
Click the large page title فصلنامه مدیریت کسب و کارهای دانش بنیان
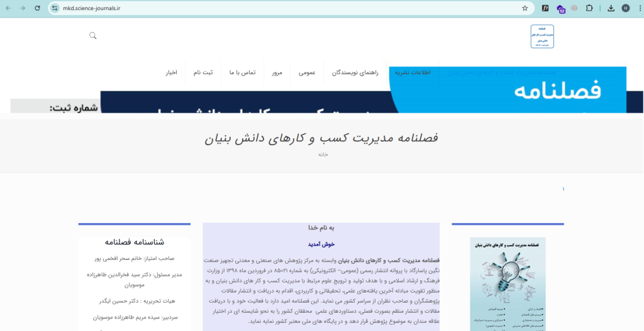(321, 138)
